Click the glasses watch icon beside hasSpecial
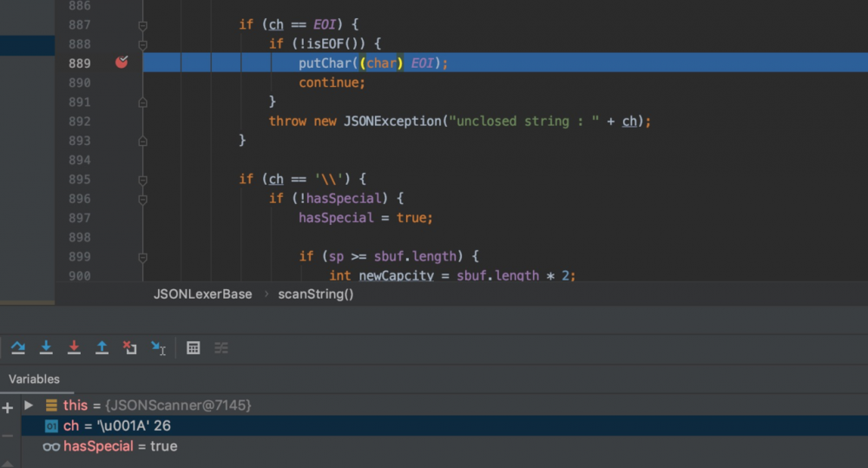Viewport: 868px width, 468px height. click(51, 446)
